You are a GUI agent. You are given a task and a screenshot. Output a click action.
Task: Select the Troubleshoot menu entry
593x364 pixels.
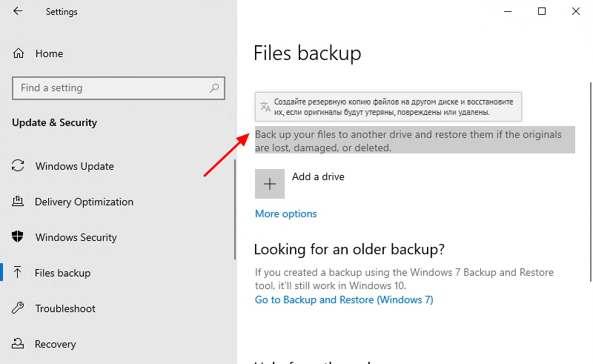[65, 308]
